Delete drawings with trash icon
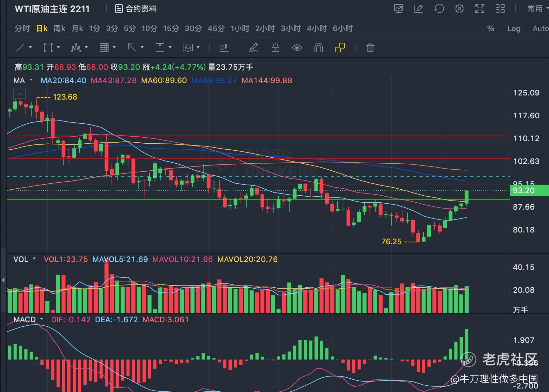The image size is (549, 392). pos(370,48)
